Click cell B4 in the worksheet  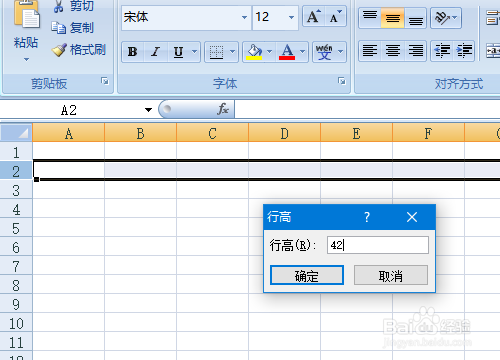pyautogui.click(x=141, y=209)
